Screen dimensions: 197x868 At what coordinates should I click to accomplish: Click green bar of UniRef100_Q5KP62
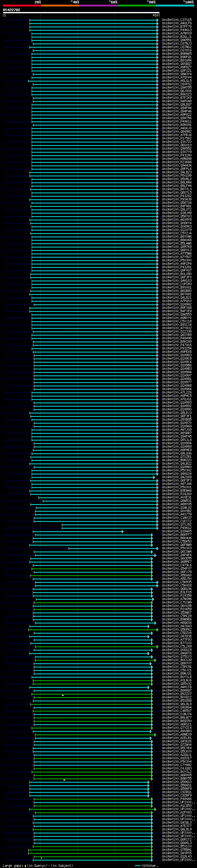coord(93,629)
